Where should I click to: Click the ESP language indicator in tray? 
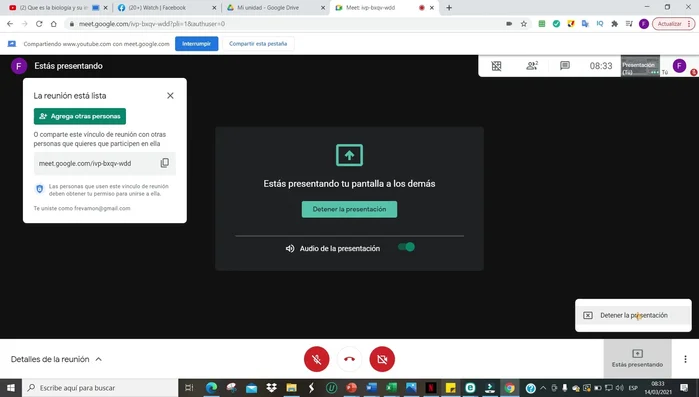pos(633,388)
